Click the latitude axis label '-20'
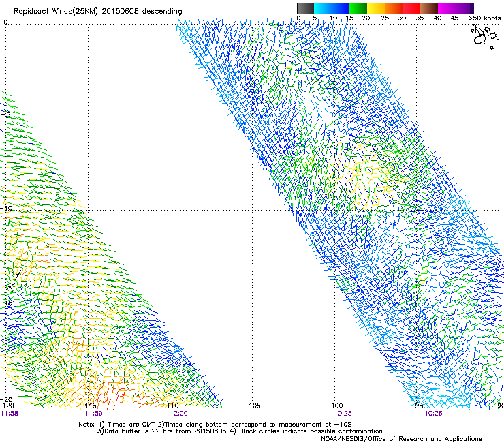The height and width of the screenshot is (443, 504). [6, 400]
